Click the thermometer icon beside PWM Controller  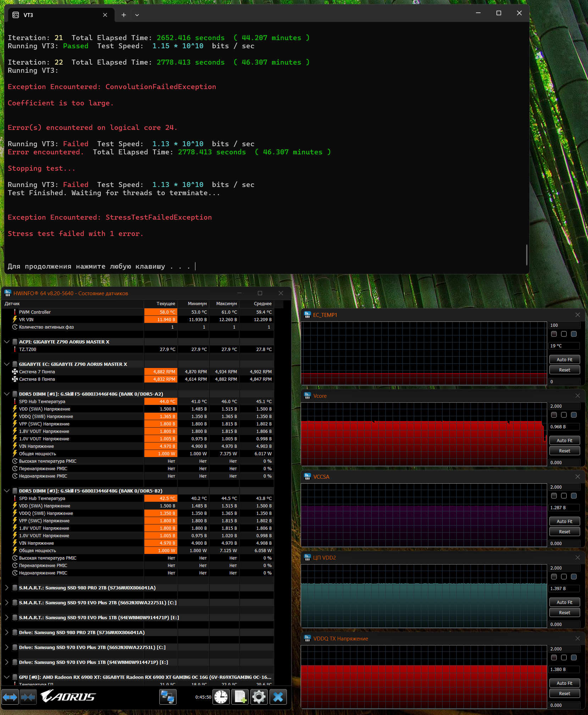pos(15,312)
